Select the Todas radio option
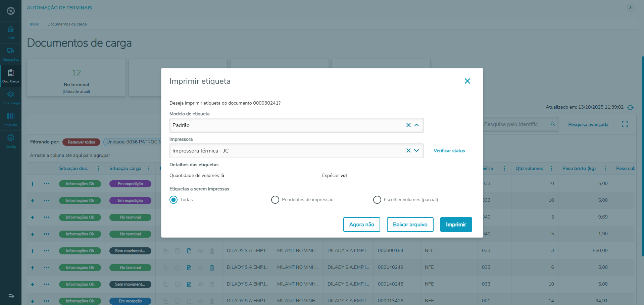Viewport: 644px width, 305px height. pyautogui.click(x=174, y=200)
